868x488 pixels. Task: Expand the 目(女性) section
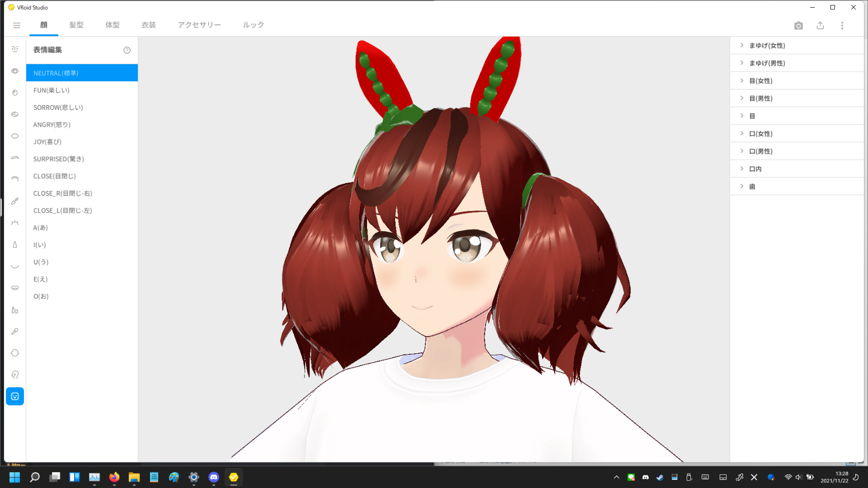797,81
